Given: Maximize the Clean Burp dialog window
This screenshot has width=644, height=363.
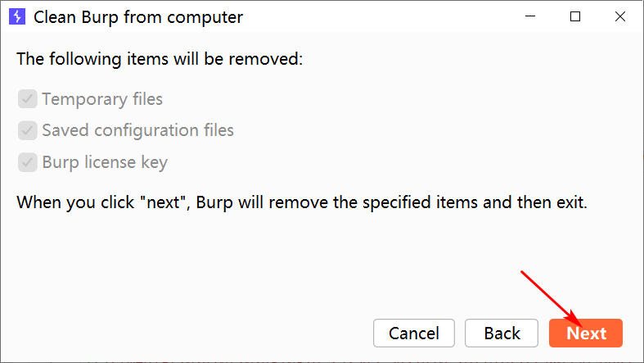Looking at the screenshot, I should (x=575, y=16).
